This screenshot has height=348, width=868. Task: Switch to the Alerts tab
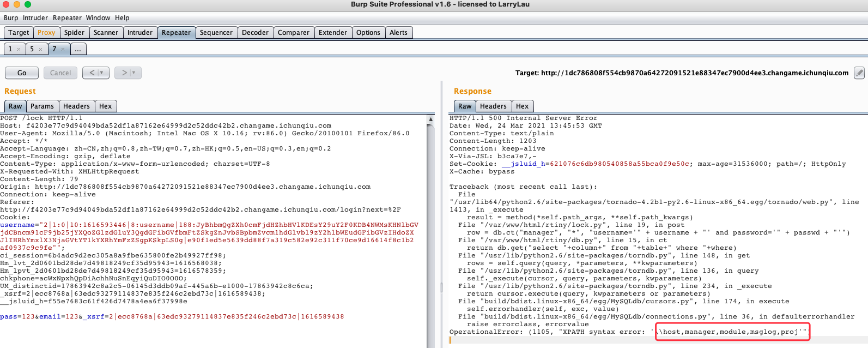click(398, 33)
